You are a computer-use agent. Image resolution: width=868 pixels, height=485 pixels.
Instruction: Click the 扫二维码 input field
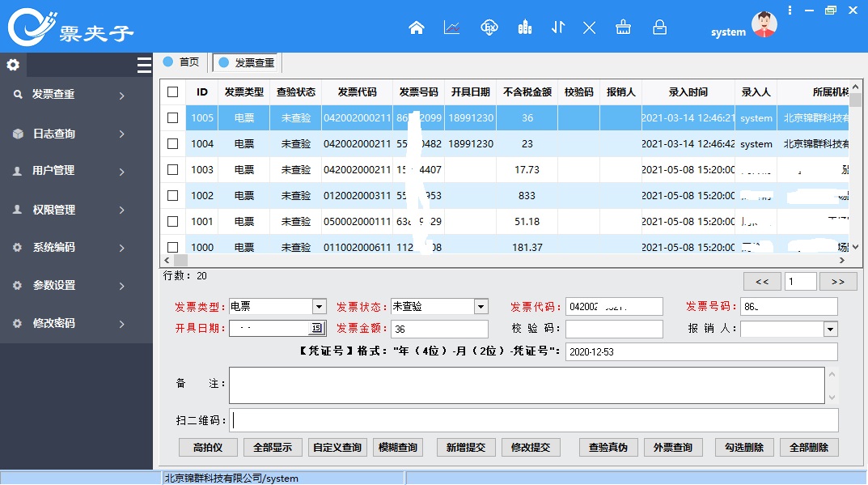click(x=534, y=420)
